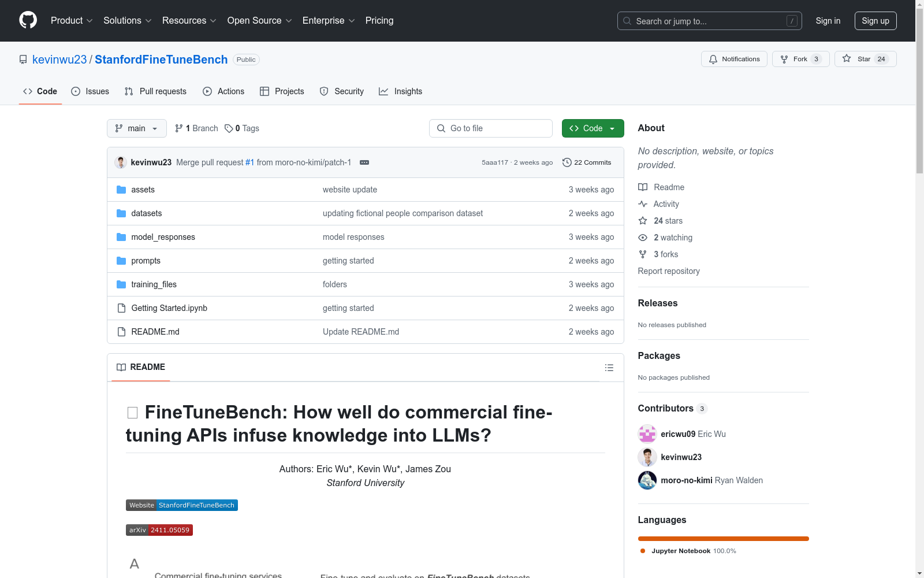Viewport: 924px width, 578px height.
Task: Open the green Code dropdown button
Action: click(593, 128)
